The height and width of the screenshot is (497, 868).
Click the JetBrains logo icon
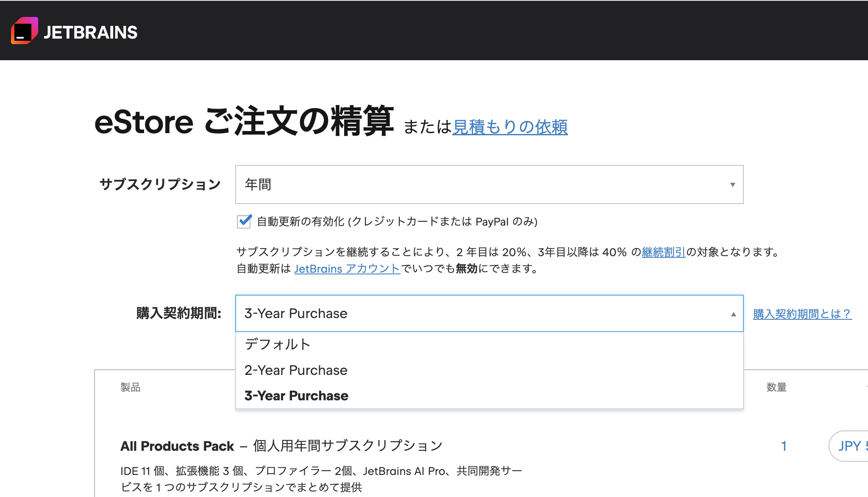25,31
